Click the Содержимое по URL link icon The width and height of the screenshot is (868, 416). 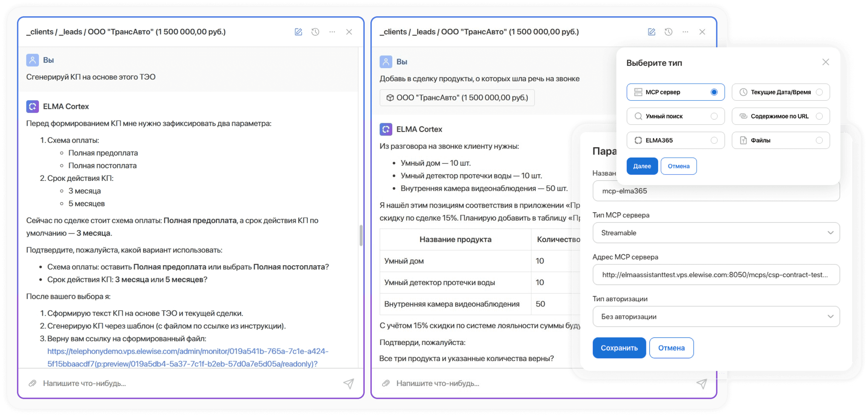(744, 116)
